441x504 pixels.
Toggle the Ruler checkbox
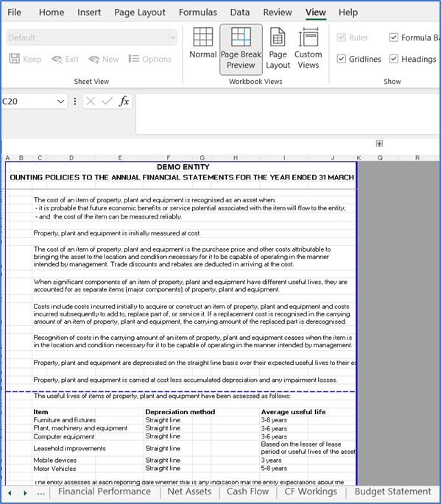(341, 38)
